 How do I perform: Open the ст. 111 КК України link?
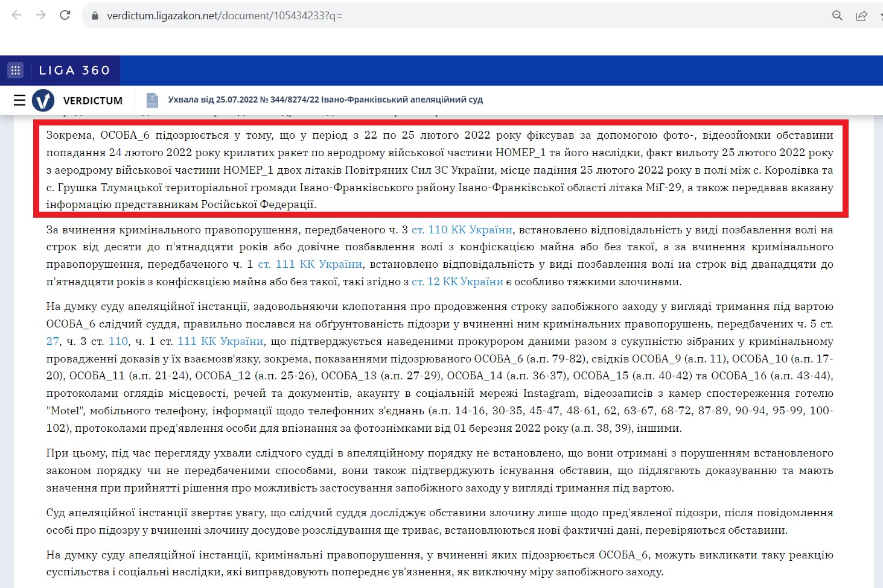pos(310,264)
